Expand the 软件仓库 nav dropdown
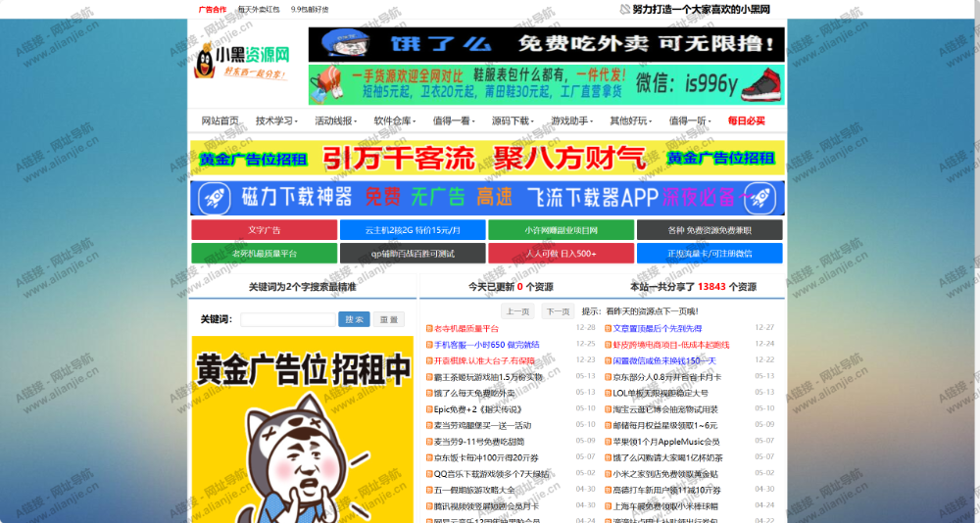The height and width of the screenshot is (523, 980). [x=394, y=121]
